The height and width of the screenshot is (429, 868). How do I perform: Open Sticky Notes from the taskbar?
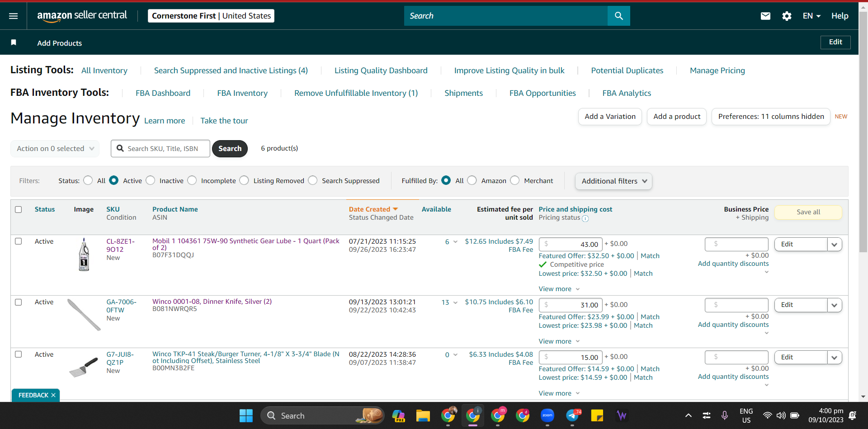(x=597, y=415)
